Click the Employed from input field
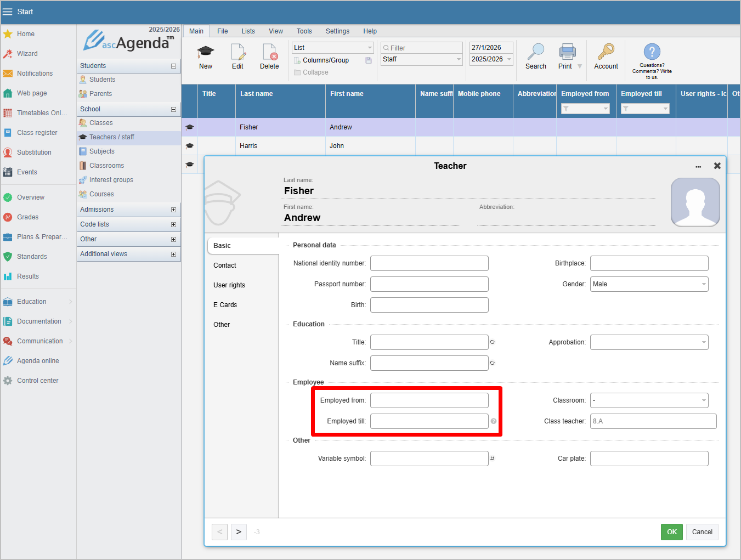This screenshot has width=741, height=560. (x=429, y=400)
